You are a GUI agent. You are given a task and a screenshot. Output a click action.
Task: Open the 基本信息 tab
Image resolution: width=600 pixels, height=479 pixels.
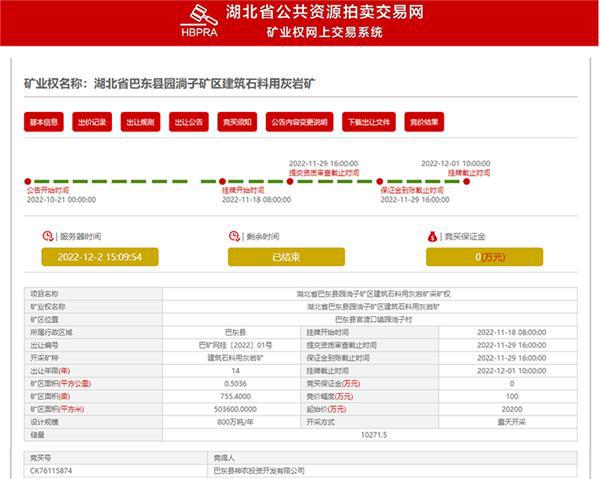pos(44,122)
